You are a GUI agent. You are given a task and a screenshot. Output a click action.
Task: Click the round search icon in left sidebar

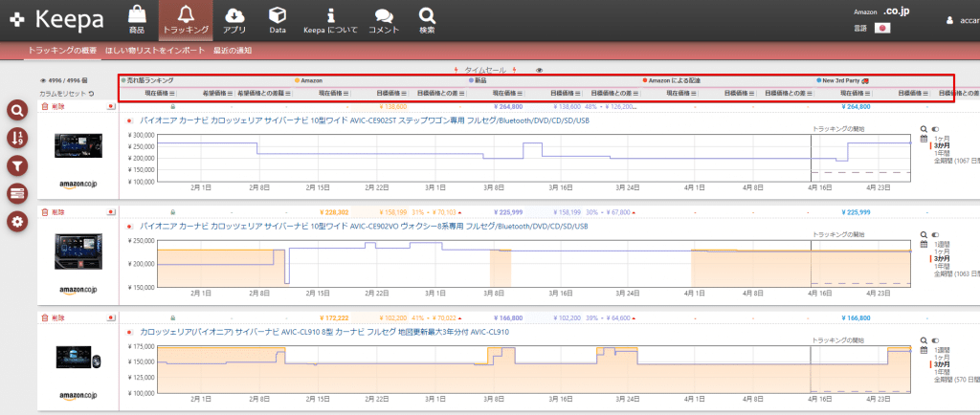coord(17,111)
